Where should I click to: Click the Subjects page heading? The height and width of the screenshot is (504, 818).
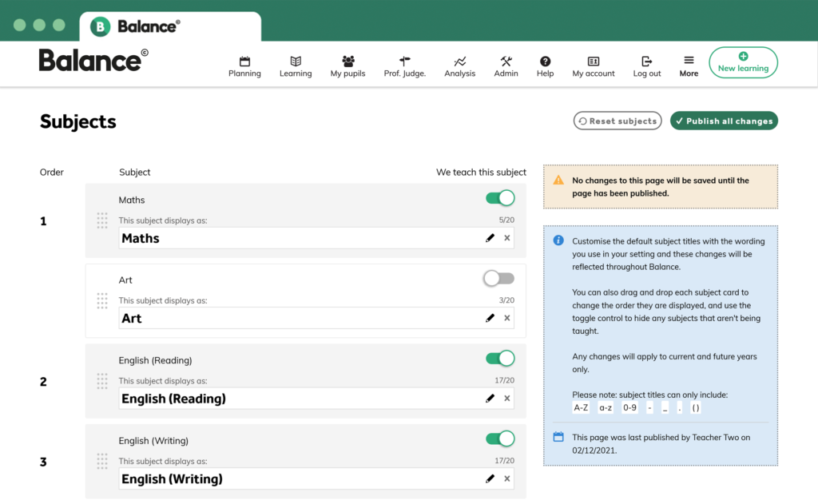click(78, 121)
